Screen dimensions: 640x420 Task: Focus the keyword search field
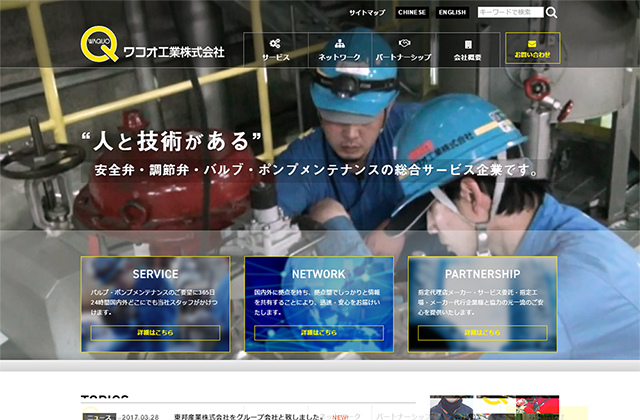pos(511,12)
